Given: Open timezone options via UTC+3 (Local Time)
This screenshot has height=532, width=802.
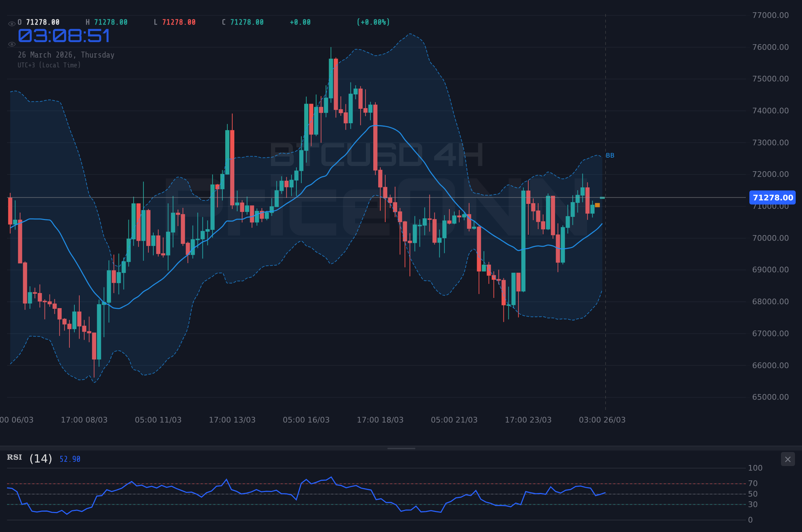Looking at the screenshot, I should click(49, 65).
